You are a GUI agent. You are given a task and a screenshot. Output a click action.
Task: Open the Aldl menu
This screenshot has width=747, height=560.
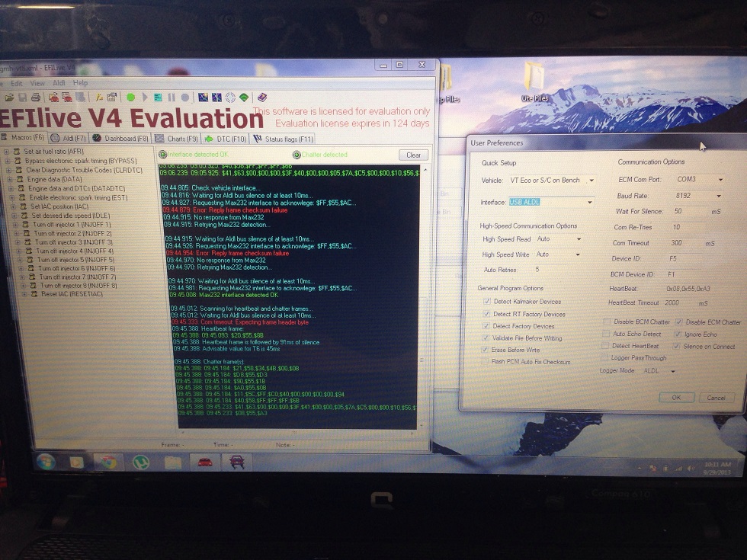59,83
